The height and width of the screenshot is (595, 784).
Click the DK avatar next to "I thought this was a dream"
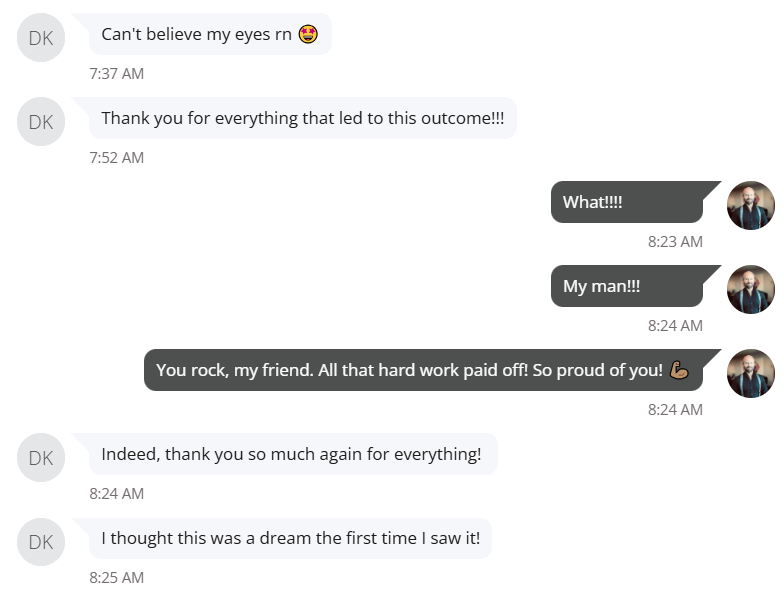tap(41, 542)
